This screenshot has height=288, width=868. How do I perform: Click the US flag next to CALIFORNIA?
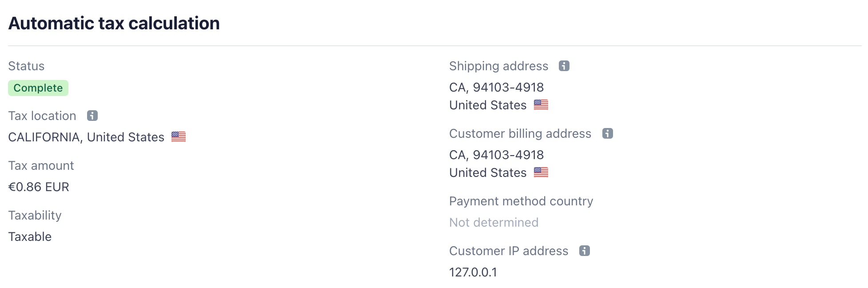pos(179,136)
